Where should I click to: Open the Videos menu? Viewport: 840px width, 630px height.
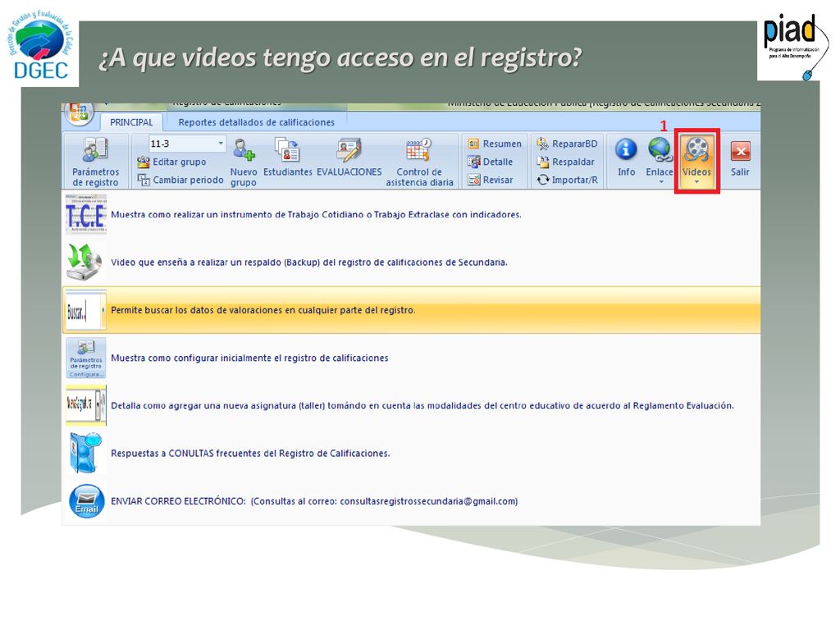696,160
